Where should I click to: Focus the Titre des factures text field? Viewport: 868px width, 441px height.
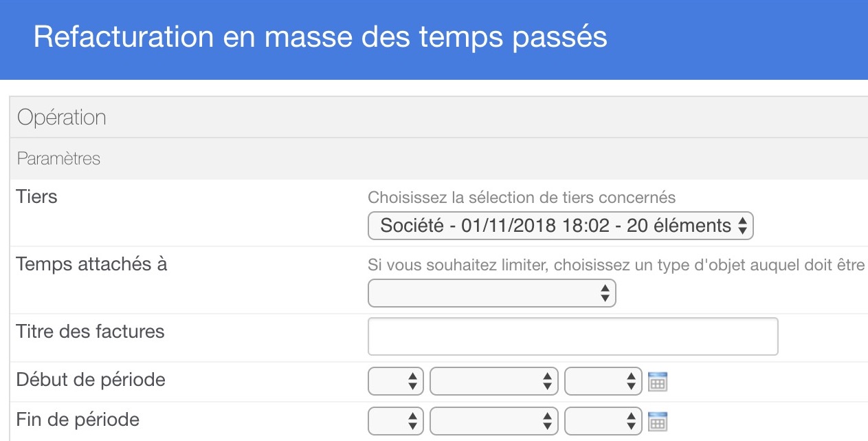pyautogui.click(x=573, y=336)
